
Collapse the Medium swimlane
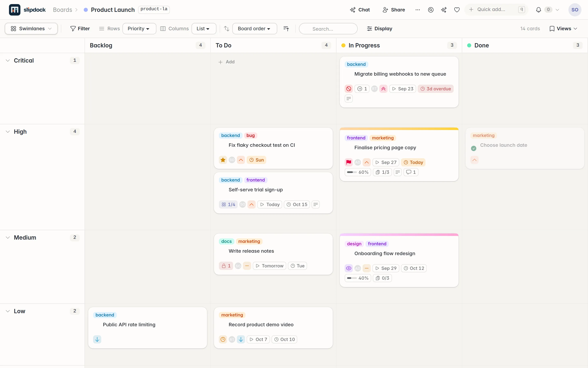(8, 238)
